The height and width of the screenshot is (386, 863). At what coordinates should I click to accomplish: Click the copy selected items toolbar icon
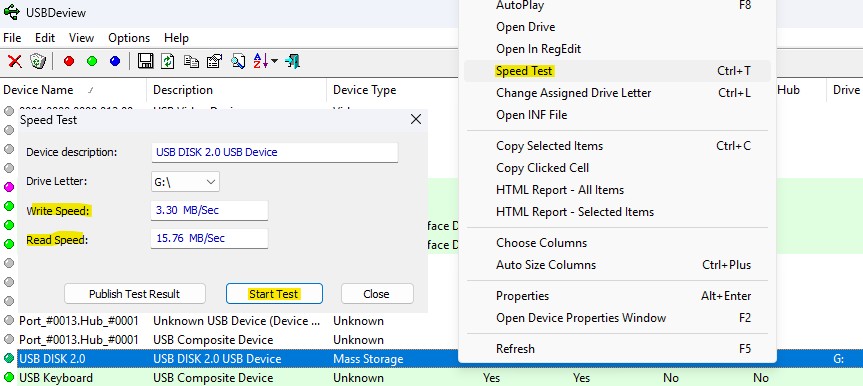(191, 61)
